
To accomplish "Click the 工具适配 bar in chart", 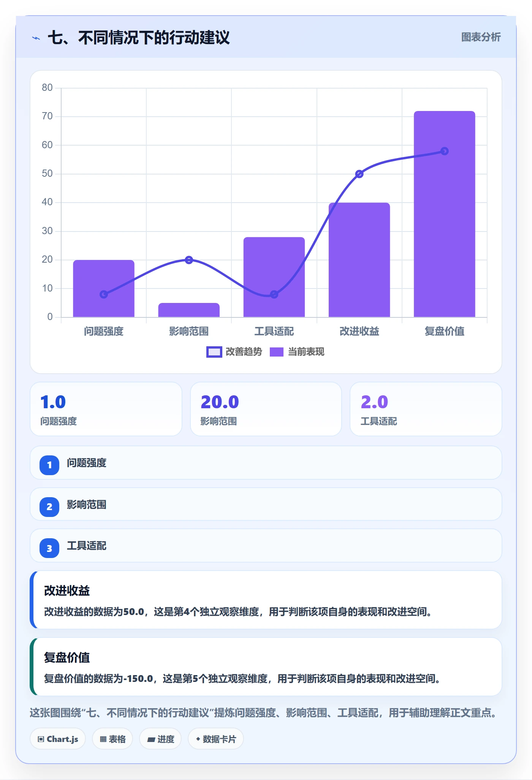I will 274,277.
